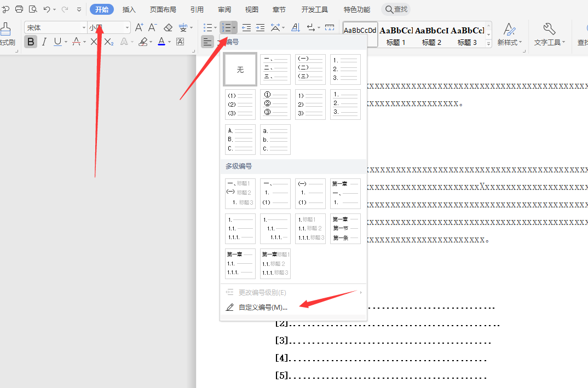Toggle italic formatting button
Viewport: 588px width, 388px height.
[44, 42]
